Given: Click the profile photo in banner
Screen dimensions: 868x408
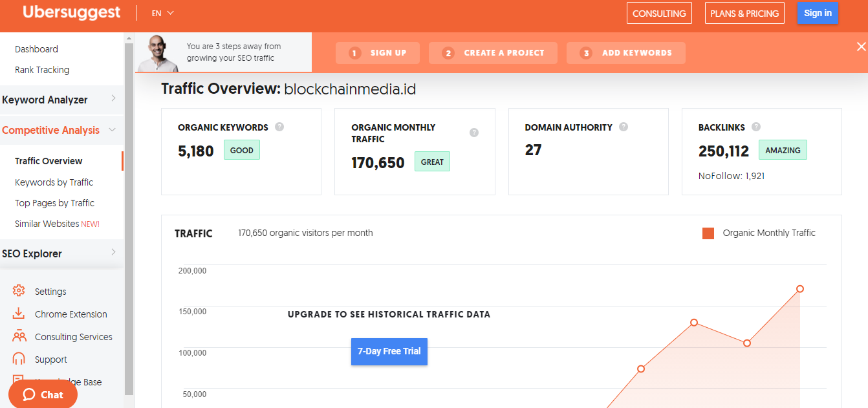Looking at the screenshot, I should click(158, 53).
